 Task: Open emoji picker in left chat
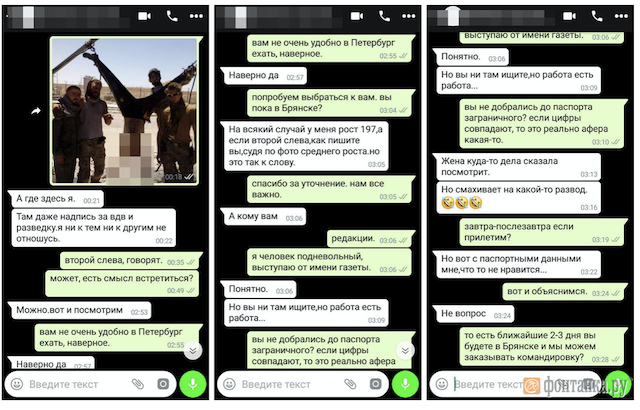coord(17,384)
